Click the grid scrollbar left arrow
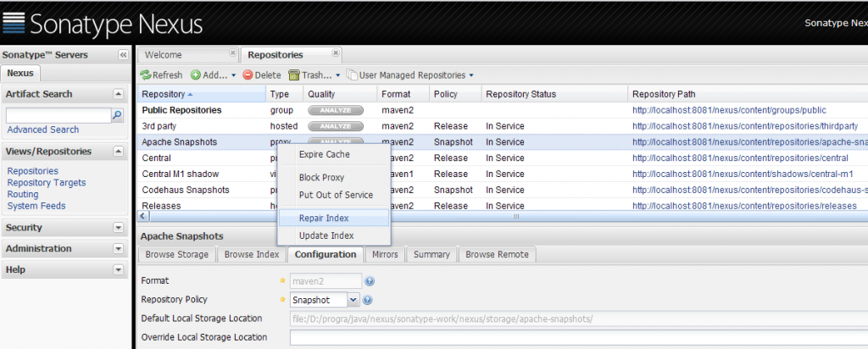The image size is (868, 349). [142, 216]
